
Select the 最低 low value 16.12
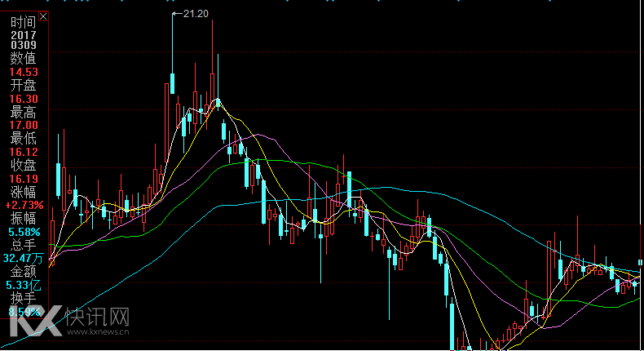pos(24,152)
